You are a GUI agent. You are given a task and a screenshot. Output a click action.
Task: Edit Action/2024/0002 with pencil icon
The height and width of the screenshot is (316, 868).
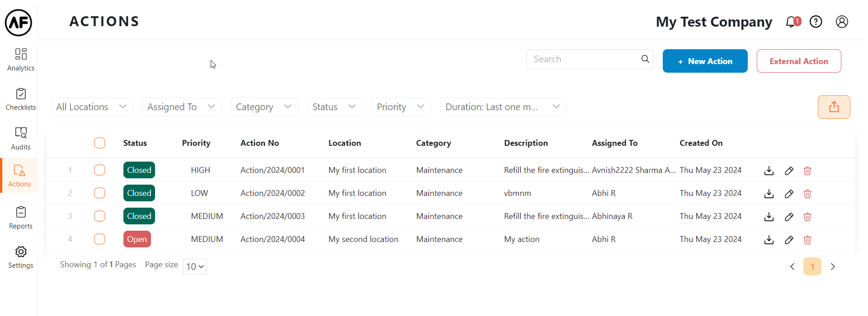(x=789, y=194)
